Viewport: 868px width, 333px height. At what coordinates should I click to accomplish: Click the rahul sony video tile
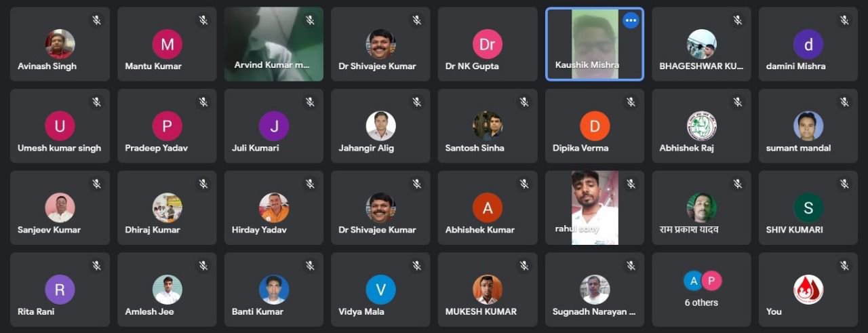point(595,208)
